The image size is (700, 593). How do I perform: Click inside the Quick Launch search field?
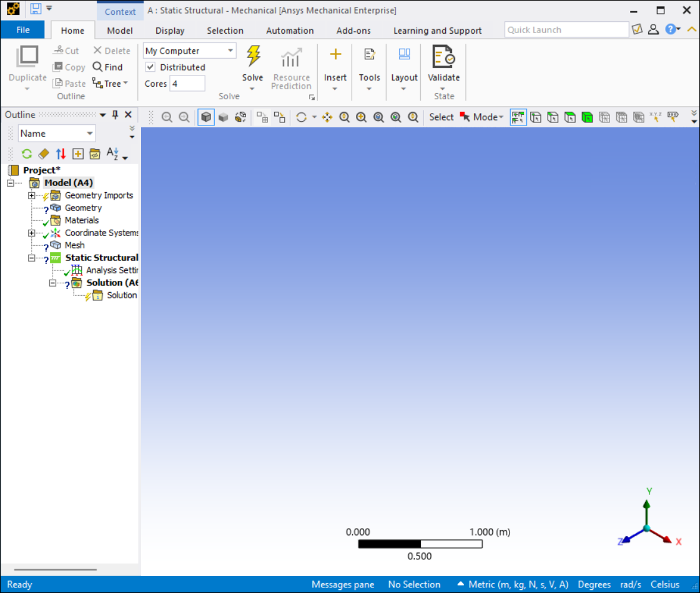pos(565,29)
